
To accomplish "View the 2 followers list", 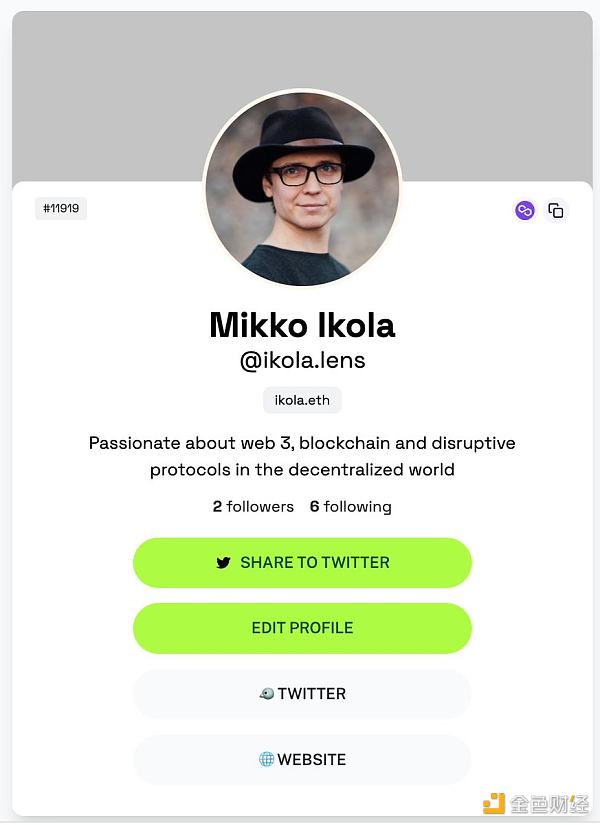I will pyautogui.click(x=253, y=507).
